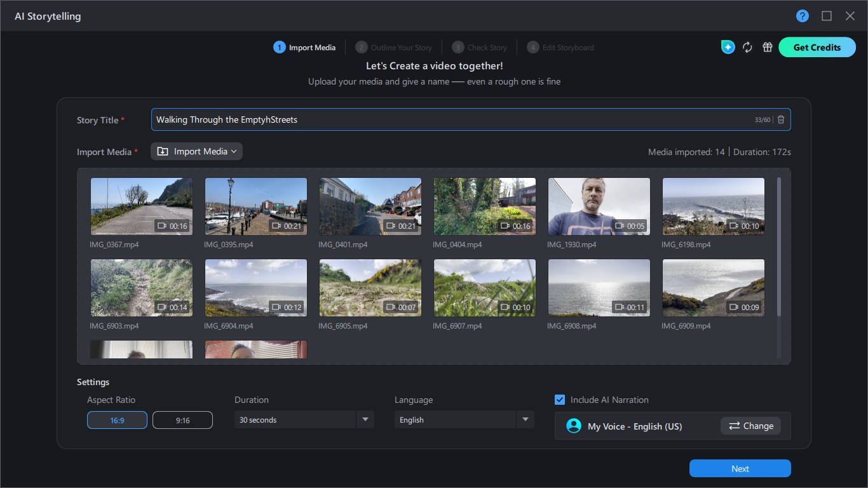Click Change to switch narration voice

point(750,426)
